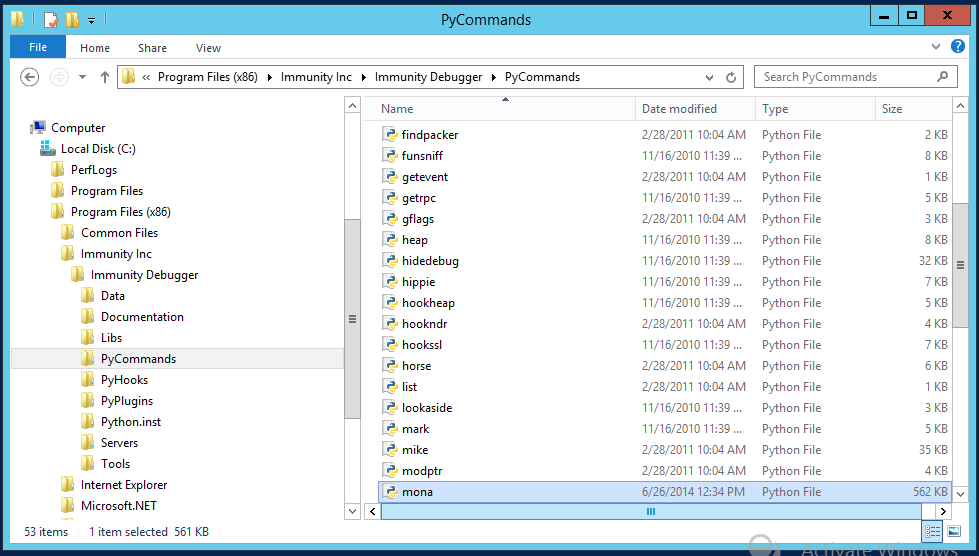979x556 pixels.
Task: Open the Share ribbon tab
Action: [152, 48]
